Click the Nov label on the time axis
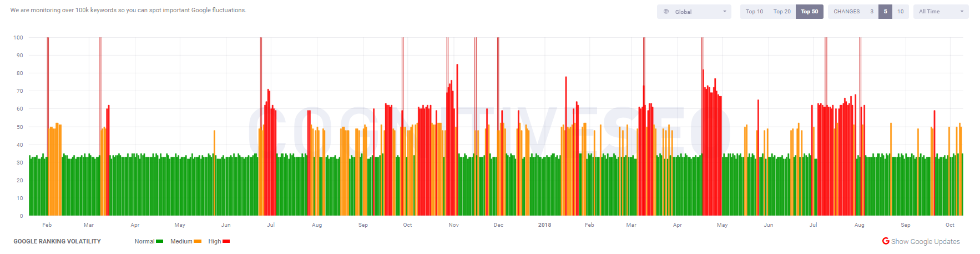 [453, 225]
